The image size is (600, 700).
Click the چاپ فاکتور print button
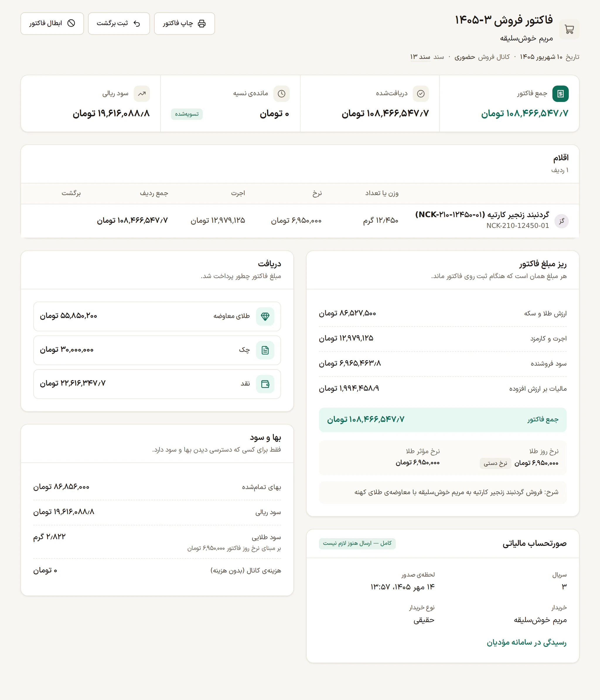(x=185, y=23)
